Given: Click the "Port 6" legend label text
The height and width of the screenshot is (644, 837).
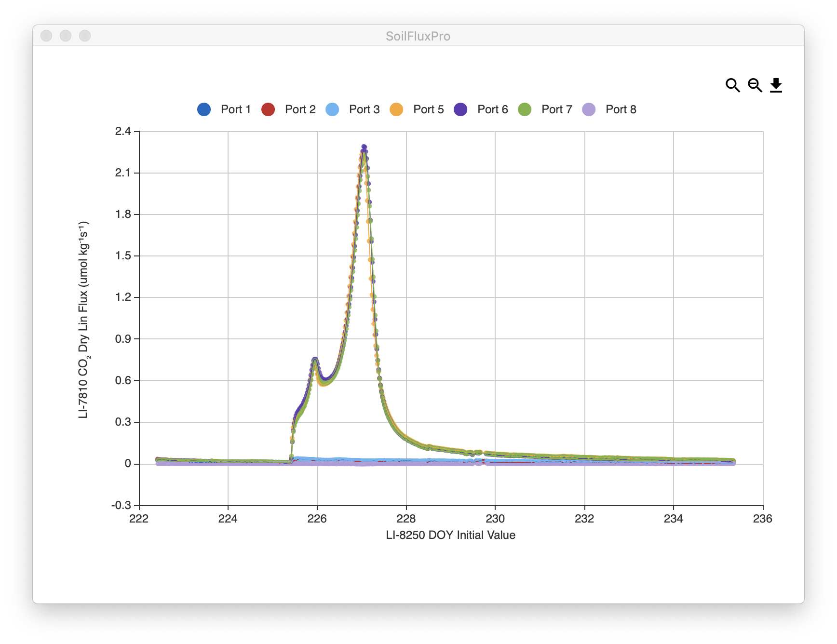Looking at the screenshot, I should click(x=492, y=109).
